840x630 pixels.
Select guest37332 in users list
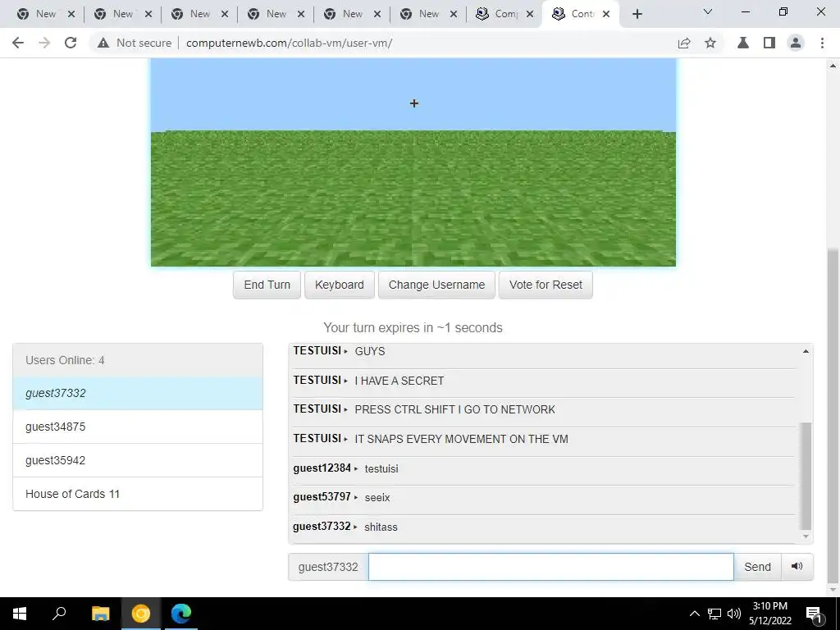pyautogui.click(x=138, y=393)
